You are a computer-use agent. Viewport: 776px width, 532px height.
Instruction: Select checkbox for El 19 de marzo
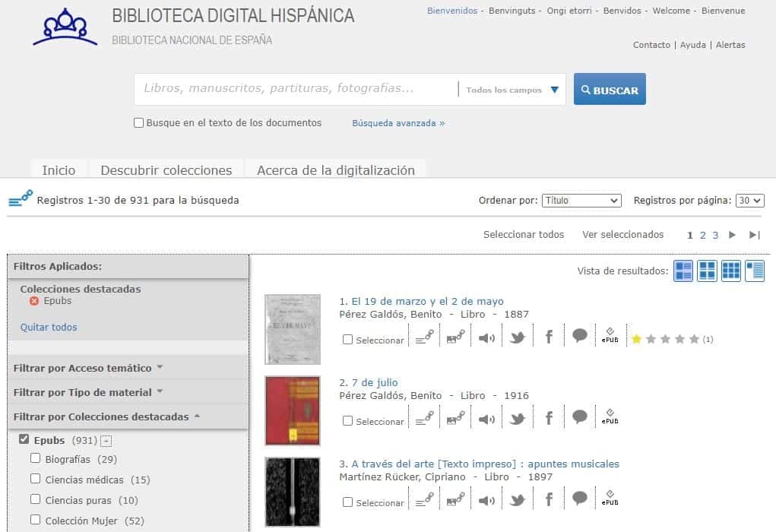click(x=347, y=340)
